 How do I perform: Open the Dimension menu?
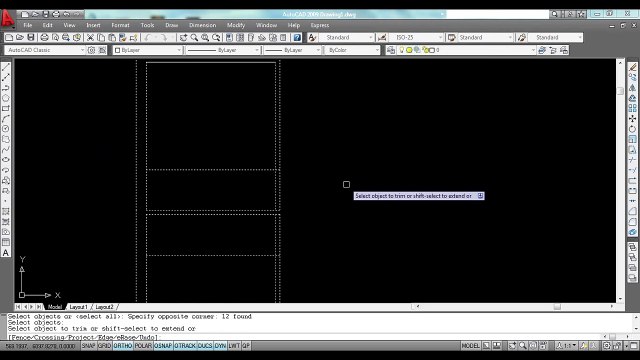[202, 25]
